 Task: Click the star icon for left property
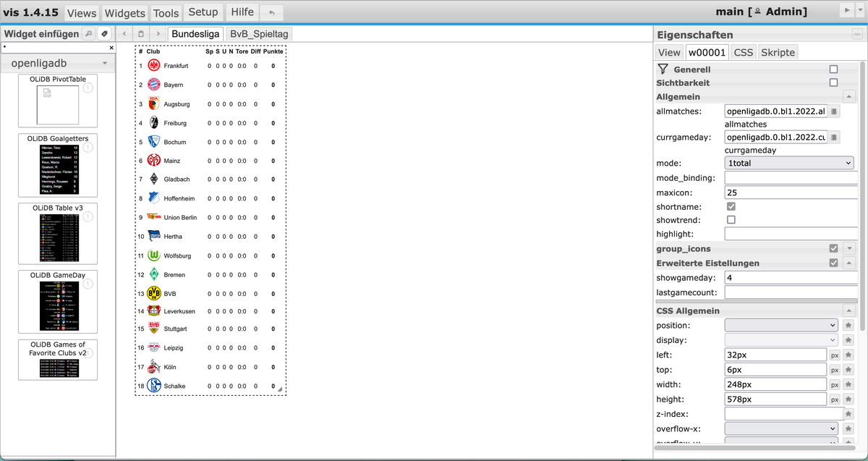848,355
